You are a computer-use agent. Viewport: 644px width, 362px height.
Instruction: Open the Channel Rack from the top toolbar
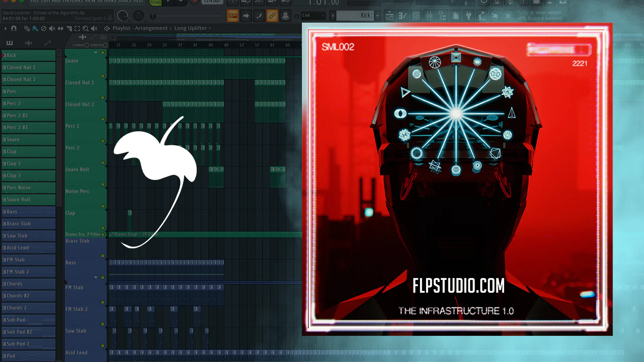tap(416, 16)
